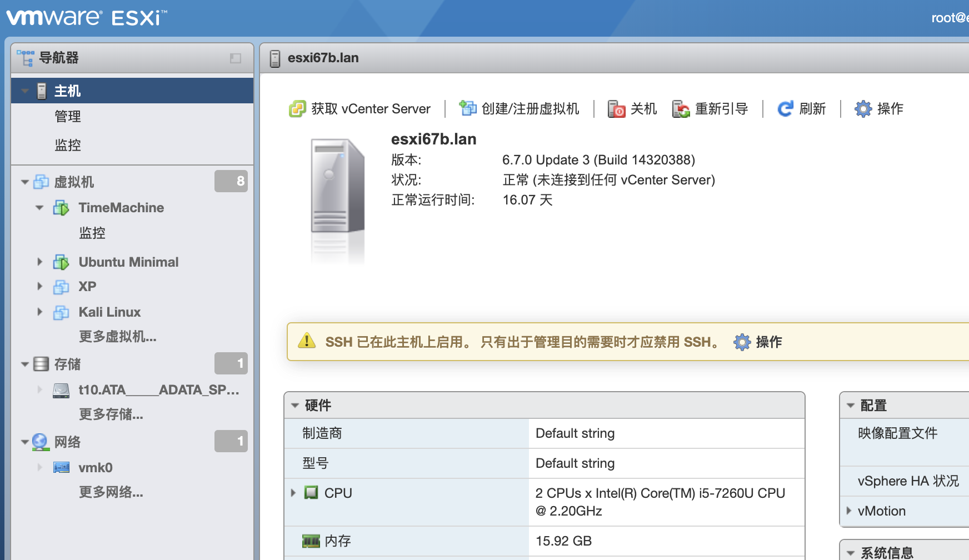
Task: Select the TimeMachine virtual machine
Action: (x=122, y=207)
